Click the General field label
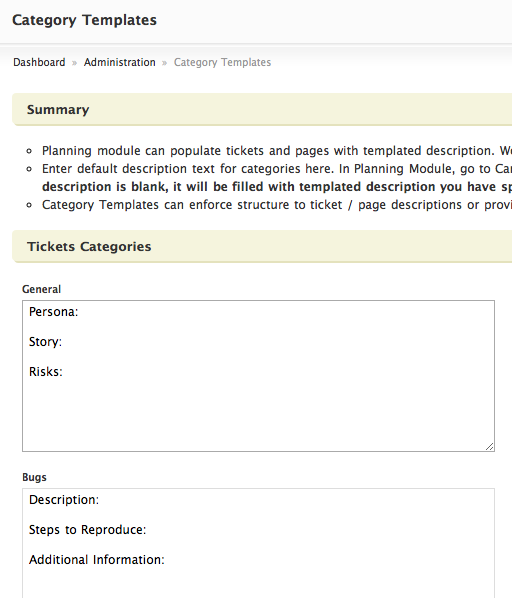Viewport: 512px width, 598px height. pyautogui.click(x=42, y=289)
